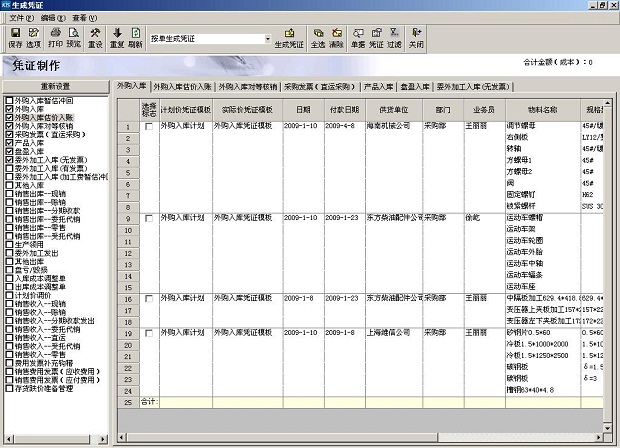Uncheck the 产品入库 checkbox in left list
The height and width of the screenshot is (448, 620).
9,143
